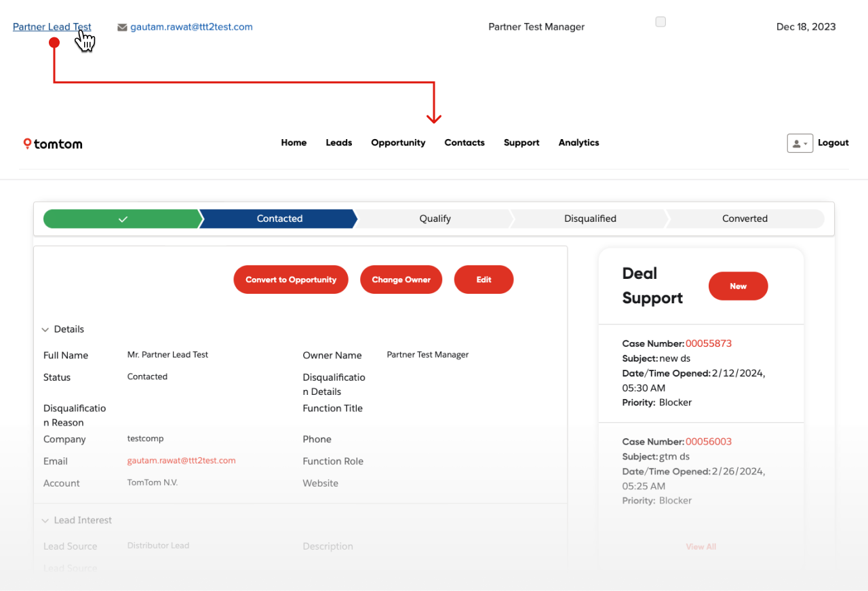Set lead stage to Qualify
This screenshot has height=591, width=868.
click(435, 218)
